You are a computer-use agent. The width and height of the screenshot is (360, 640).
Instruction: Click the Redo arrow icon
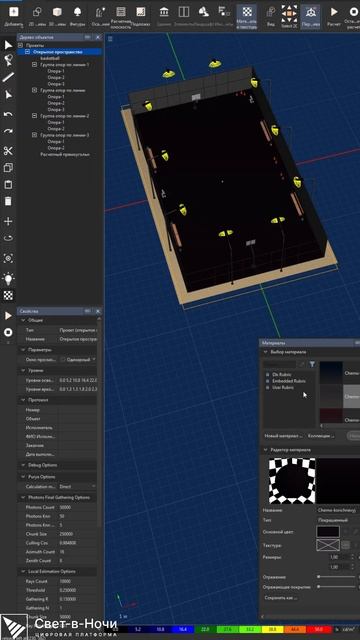[8, 131]
